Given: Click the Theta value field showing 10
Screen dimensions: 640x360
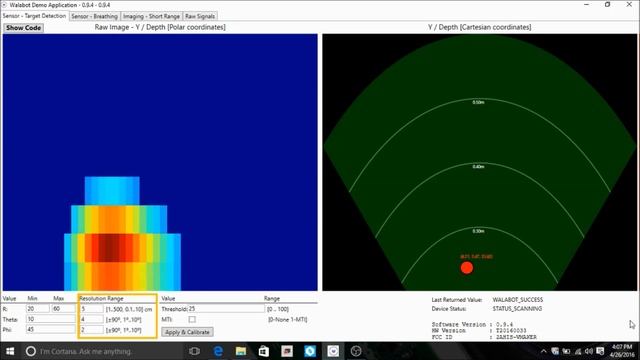Looking at the screenshot, I should click(x=51, y=319).
